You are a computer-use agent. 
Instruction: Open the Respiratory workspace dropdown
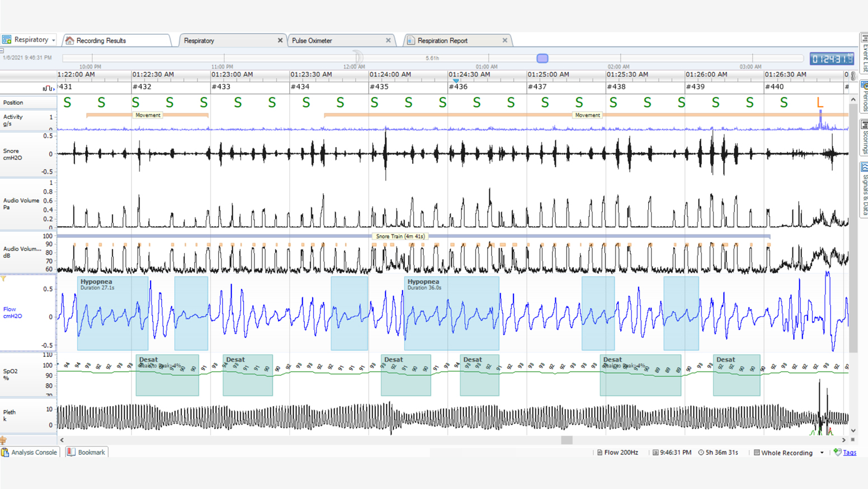[53, 40]
